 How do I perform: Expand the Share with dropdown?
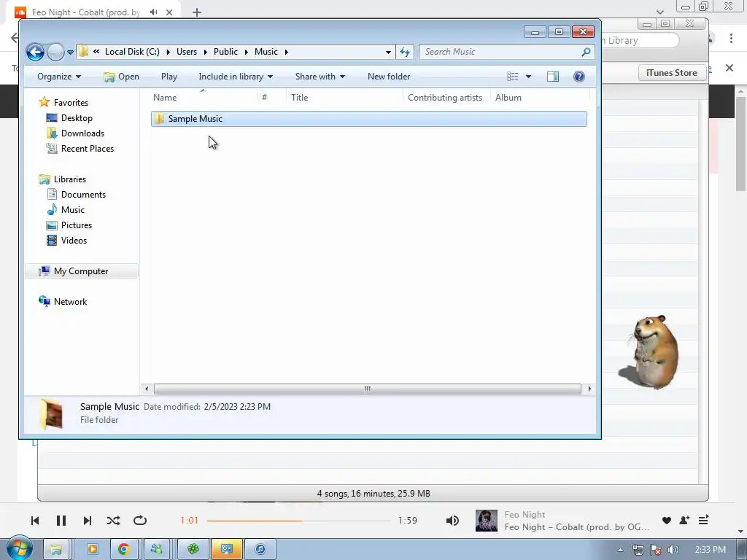(x=320, y=77)
